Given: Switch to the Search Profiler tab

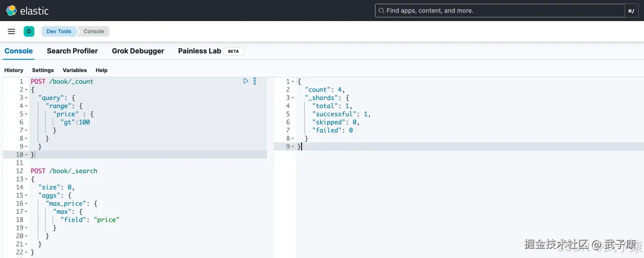Looking at the screenshot, I should (72, 51).
